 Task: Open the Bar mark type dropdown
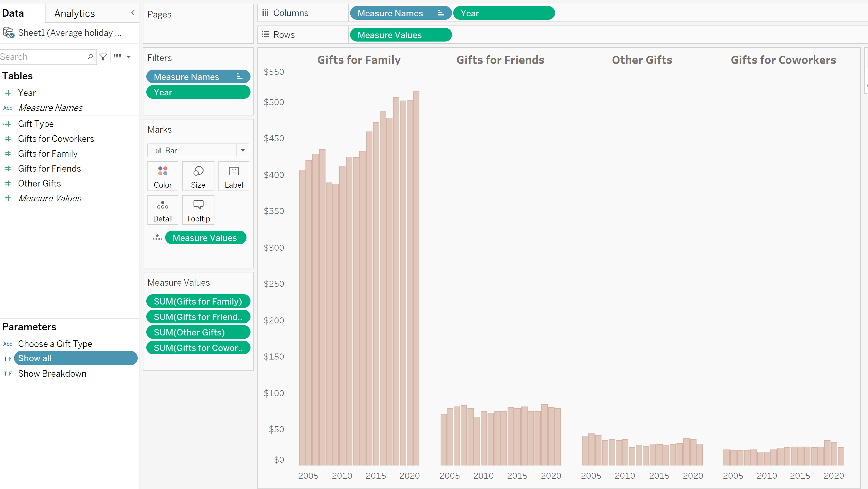242,150
